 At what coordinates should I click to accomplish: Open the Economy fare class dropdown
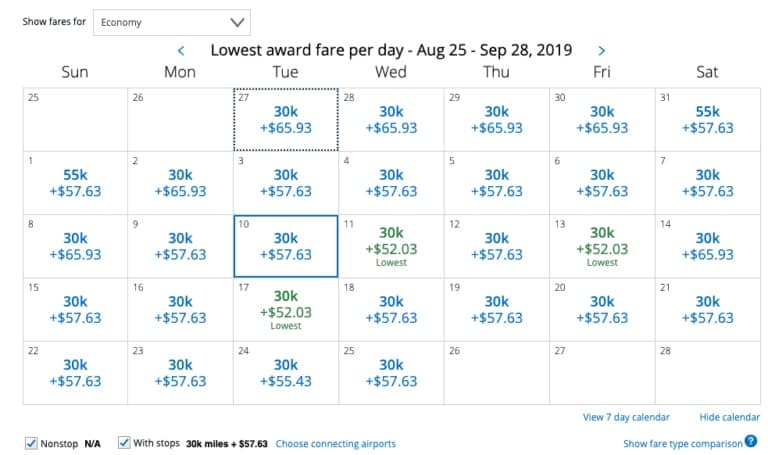(x=172, y=23)
